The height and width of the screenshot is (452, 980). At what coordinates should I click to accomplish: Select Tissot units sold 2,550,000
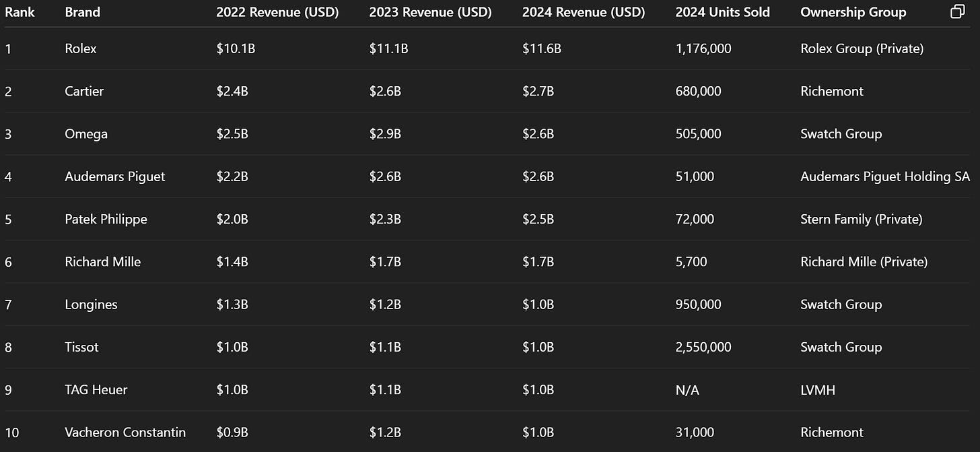coord(703,347)
